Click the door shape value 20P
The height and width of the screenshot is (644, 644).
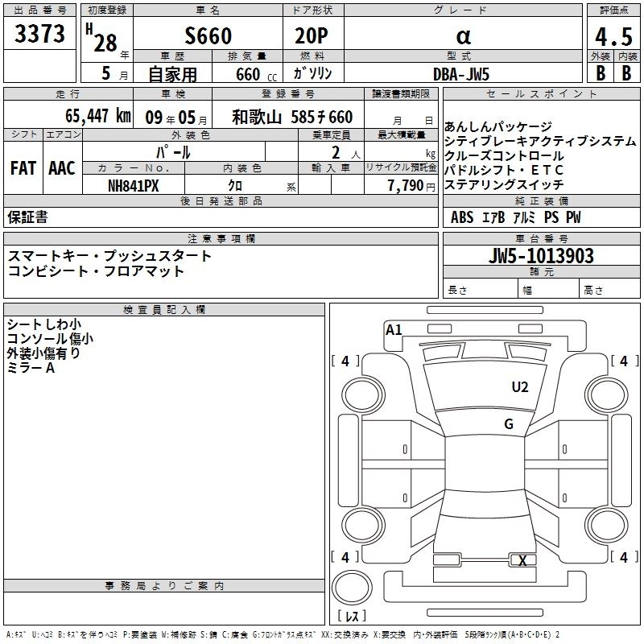click(311, 36)
